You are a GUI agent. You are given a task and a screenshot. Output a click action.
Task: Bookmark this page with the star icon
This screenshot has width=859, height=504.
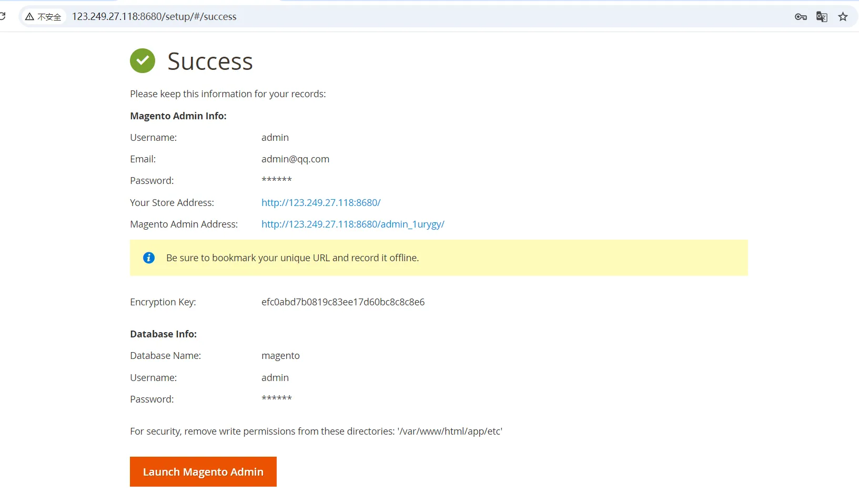pyautogui.click(x=843, y=17)
